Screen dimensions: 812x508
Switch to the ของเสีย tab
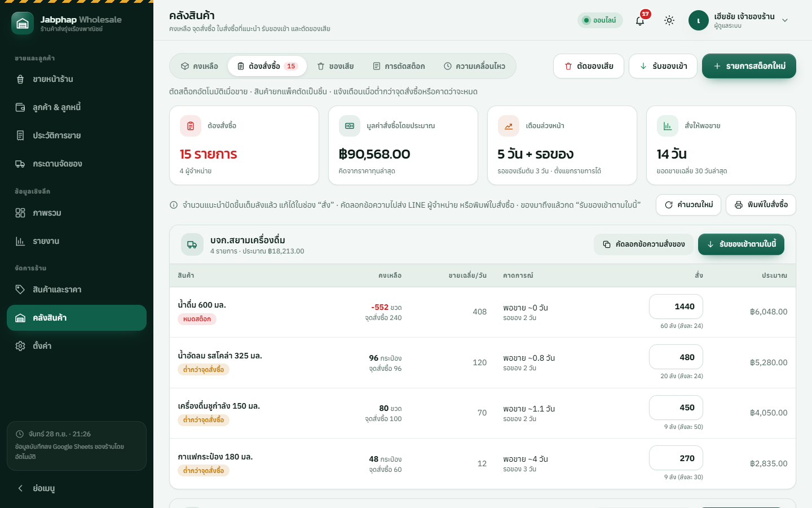pyautogui.click(x=336, y=66)
